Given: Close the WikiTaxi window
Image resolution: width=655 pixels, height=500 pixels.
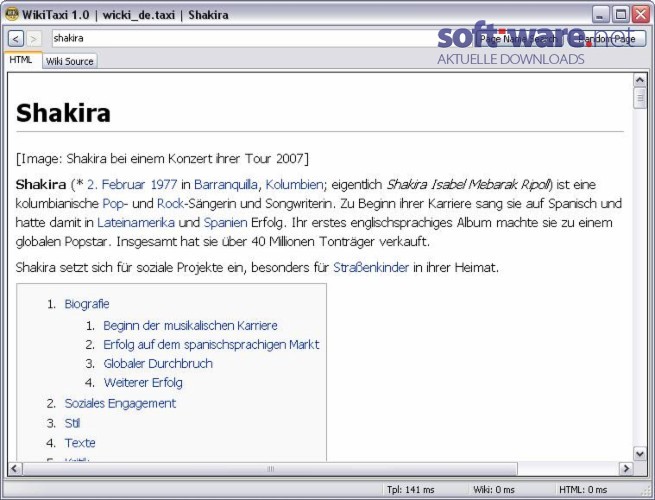Looking at the screenshot, I should coord(641,15).
